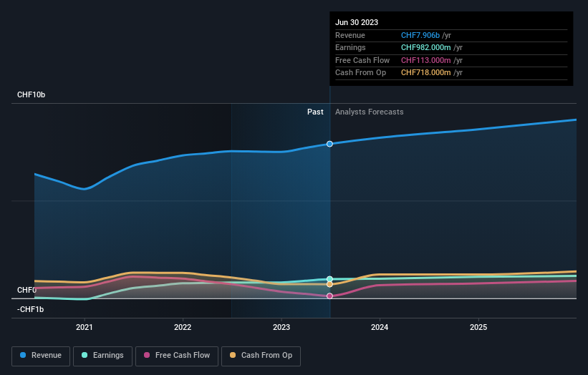This screenshot has height=375, width=588.
Task: Click the Cash From Op label in tooltip
Action: (360, 73)
